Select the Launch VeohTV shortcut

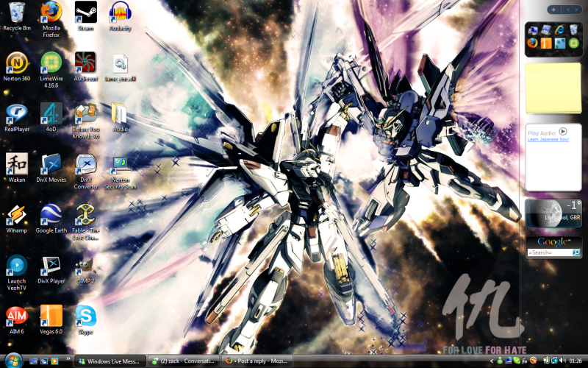16,272
